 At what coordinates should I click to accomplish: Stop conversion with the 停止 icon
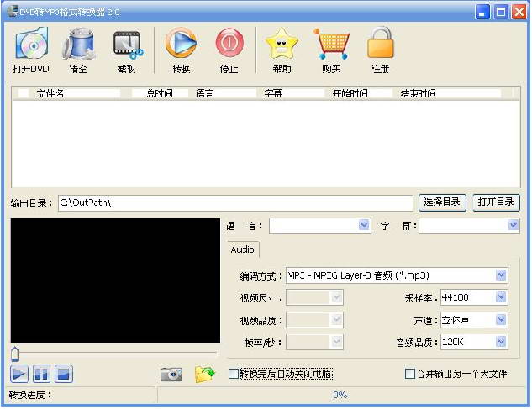point(229,50)
